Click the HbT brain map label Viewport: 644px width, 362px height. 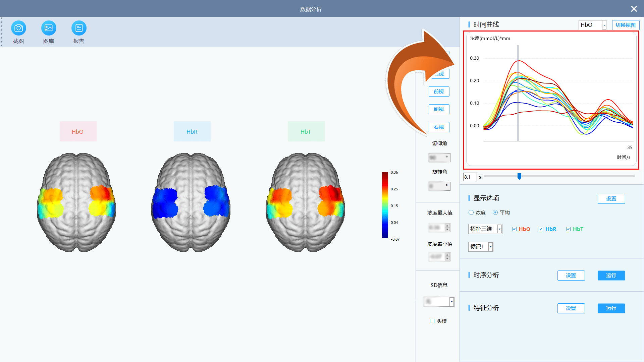pos(306,132)
